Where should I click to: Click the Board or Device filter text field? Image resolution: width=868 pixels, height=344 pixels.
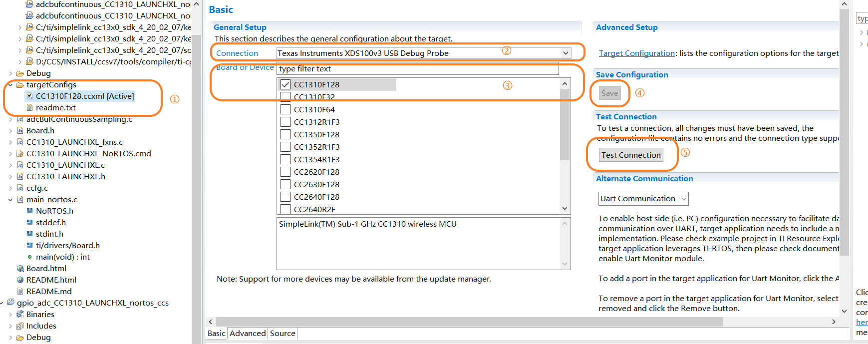coord(418,69)
